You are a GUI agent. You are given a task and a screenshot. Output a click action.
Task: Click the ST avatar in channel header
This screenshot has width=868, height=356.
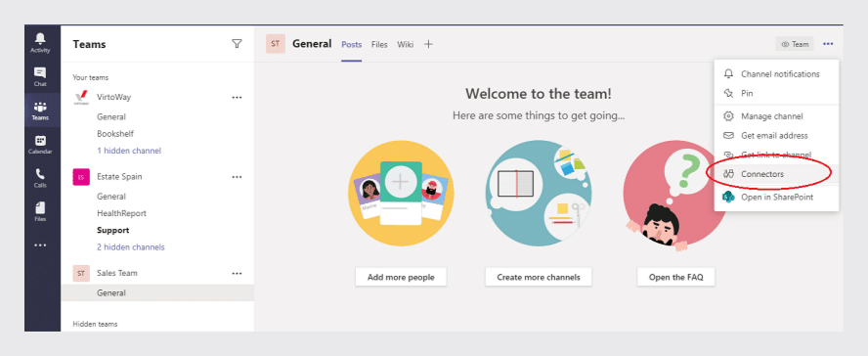coord(275,44)
